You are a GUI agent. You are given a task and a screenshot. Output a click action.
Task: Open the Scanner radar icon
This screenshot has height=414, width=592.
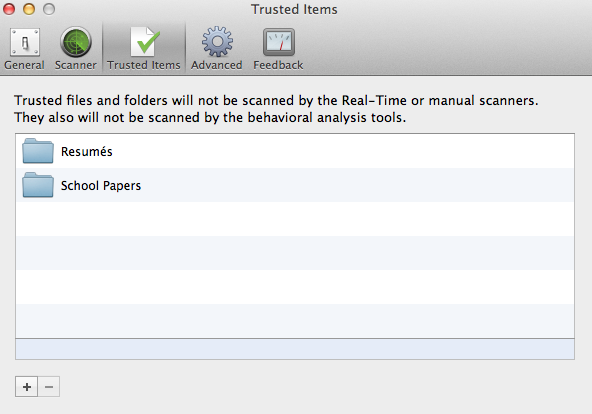[76, 42]
